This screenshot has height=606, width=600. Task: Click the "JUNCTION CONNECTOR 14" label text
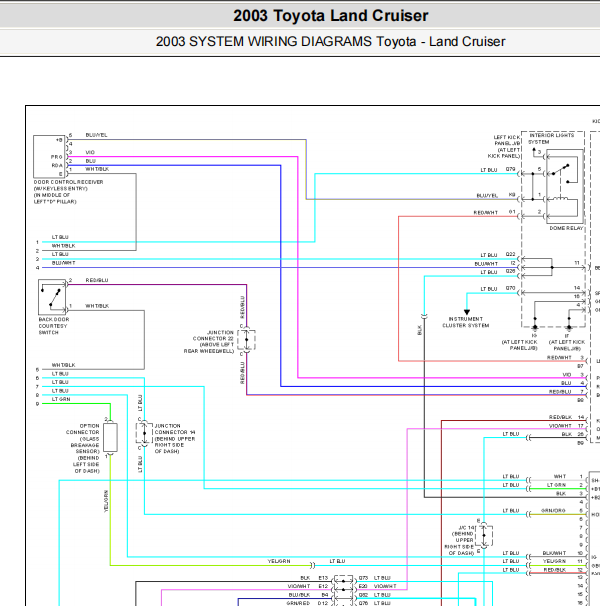coord(175,429)
